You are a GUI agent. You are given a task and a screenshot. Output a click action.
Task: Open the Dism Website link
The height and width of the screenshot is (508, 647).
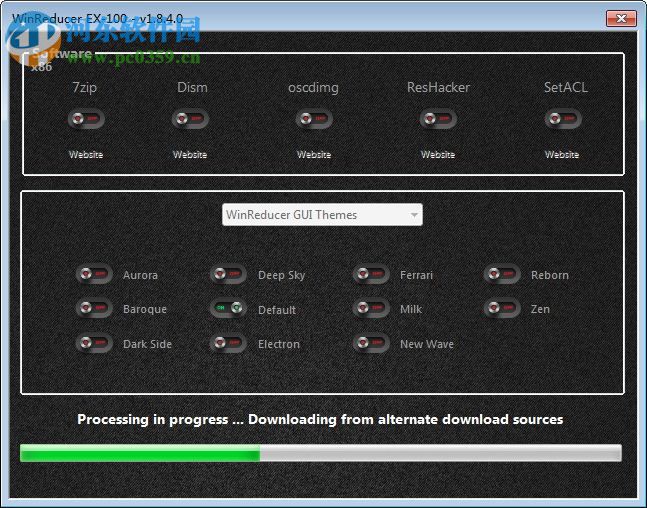(x=190, y=155)
